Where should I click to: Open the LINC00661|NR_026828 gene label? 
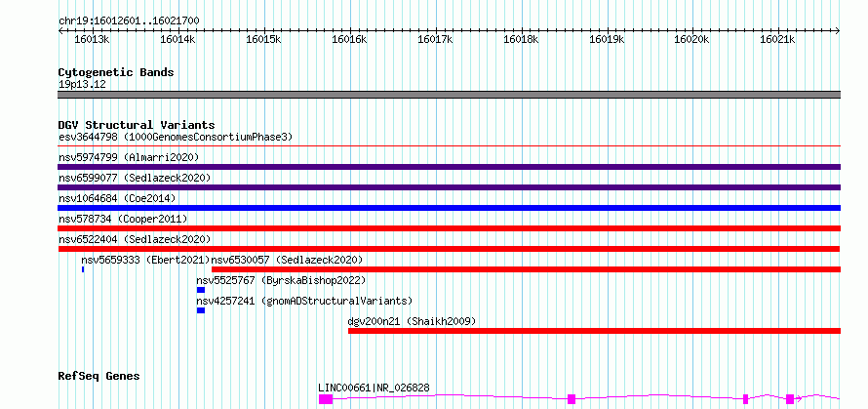374,388
